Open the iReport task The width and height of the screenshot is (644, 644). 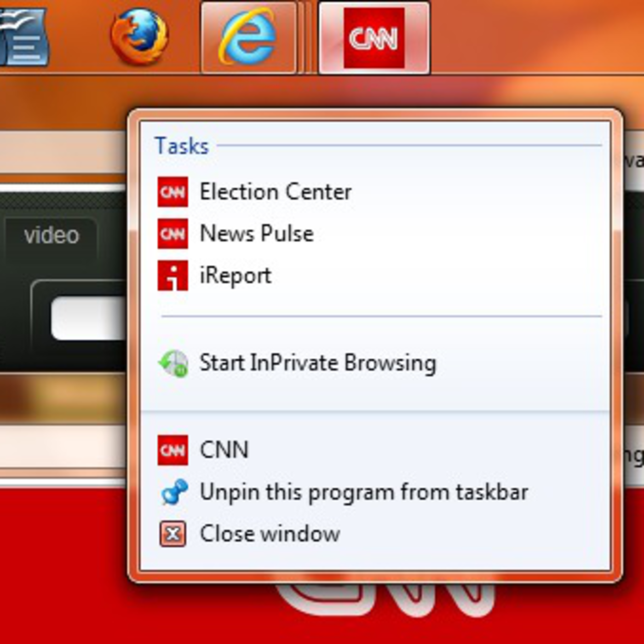coord(374,276)
